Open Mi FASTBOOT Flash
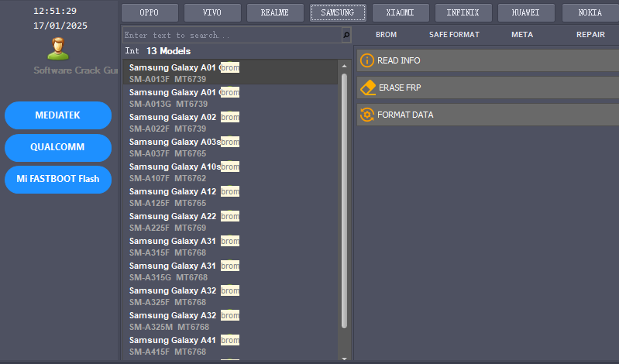The height and width of the screenshot is (364, 619). click(58, 179)
